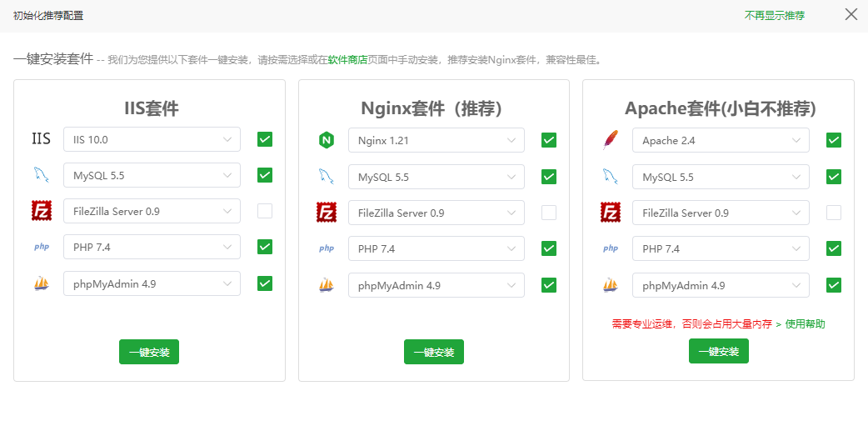Click the PHP icon in Nginx suite
This screenshot has width=868, height=431.
[x=326, y=248]
